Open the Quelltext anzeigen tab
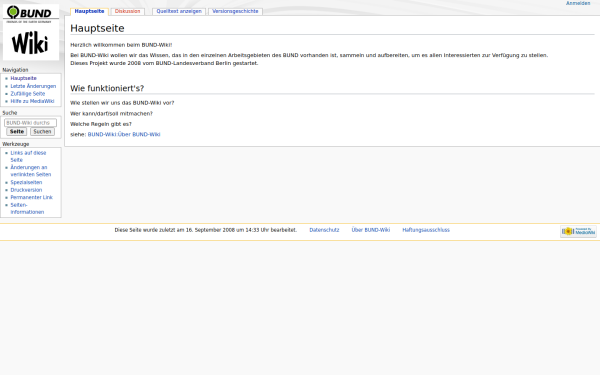 tap(179, 11)
